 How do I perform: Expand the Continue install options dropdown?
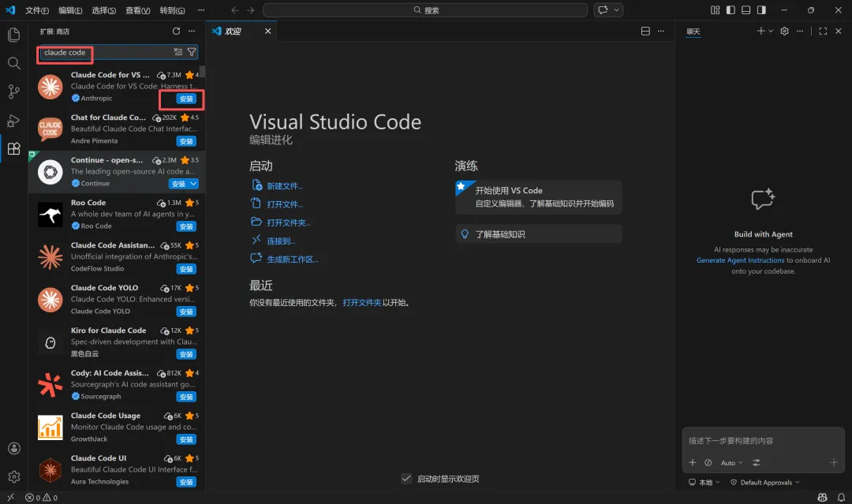(193, 184)
